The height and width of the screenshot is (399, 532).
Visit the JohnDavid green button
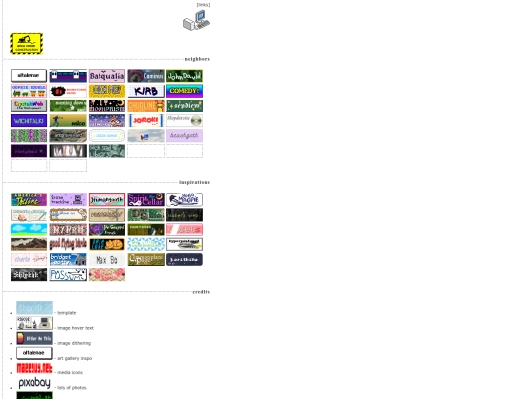tap(184, 76)
